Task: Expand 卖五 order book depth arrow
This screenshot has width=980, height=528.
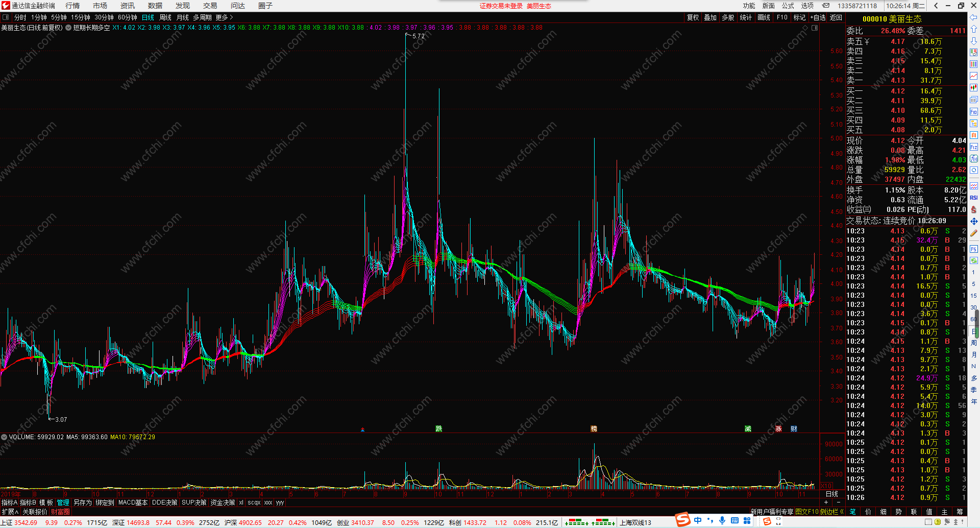Action: pyautogui.click(x=867, y=42)
